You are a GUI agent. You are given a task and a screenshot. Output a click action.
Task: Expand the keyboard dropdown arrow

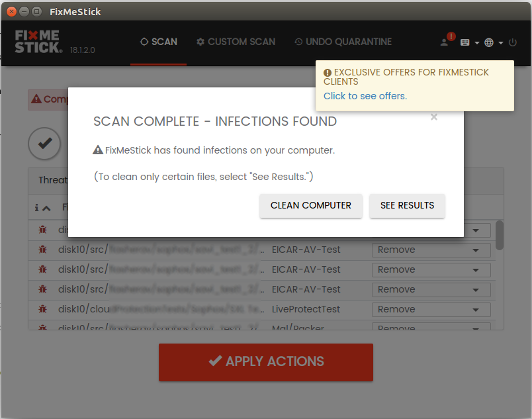click(476, 43)
